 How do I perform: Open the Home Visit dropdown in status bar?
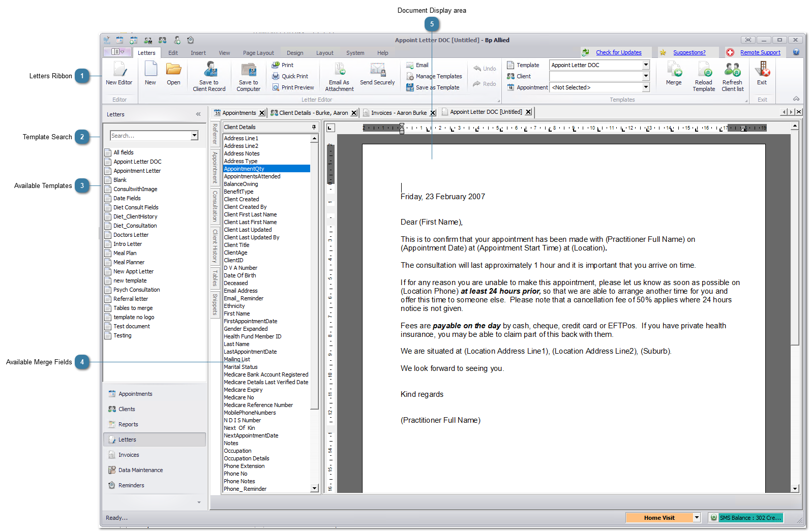(x=697, y=518)
